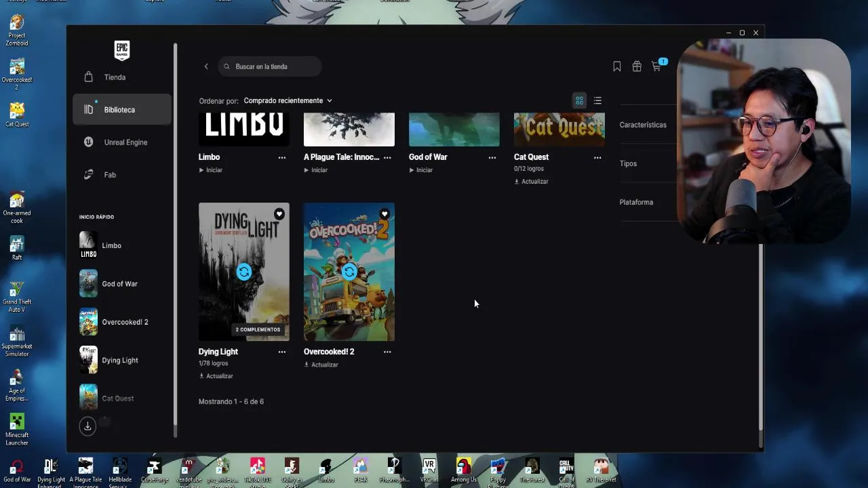Click the Limbo cover thumbnail
The image size is (868, 488).
(244, 129)
